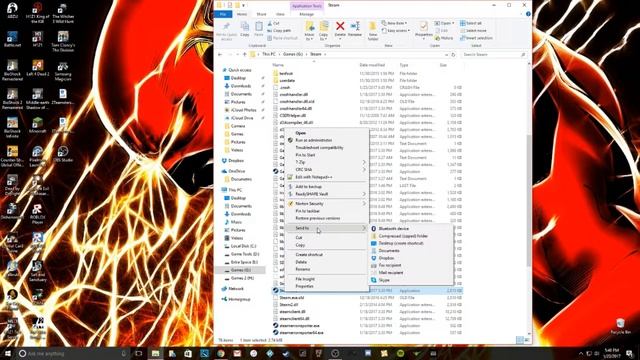640x360 pixels.
Task: Expand the CRC SHA submenu
Action: point(364,169)
